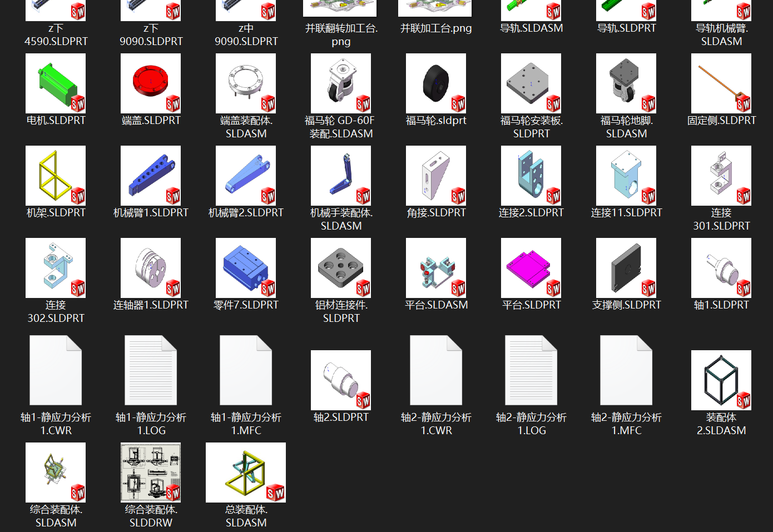Screen dimensions: 773x532
Task: Select the 轴2-静应力分析 1.MFC file icon
Action: coord(626,370)
